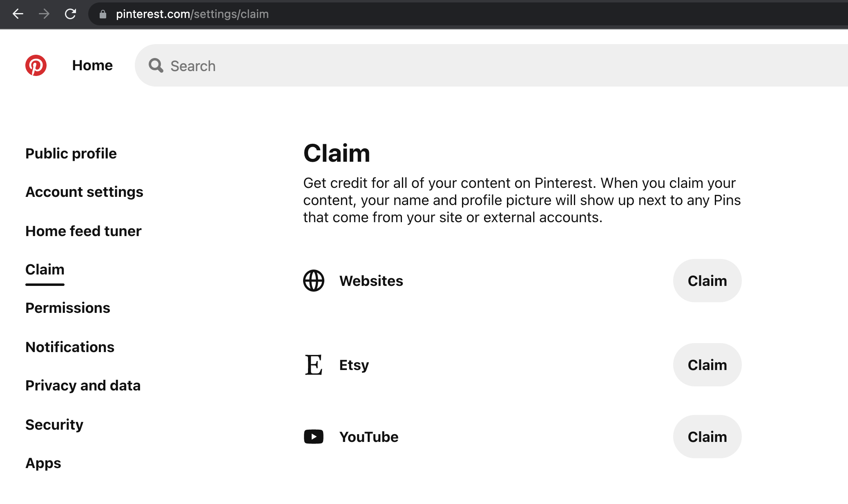Claim your YouTube account
This screenshot has width=848, height=504.
707,436
